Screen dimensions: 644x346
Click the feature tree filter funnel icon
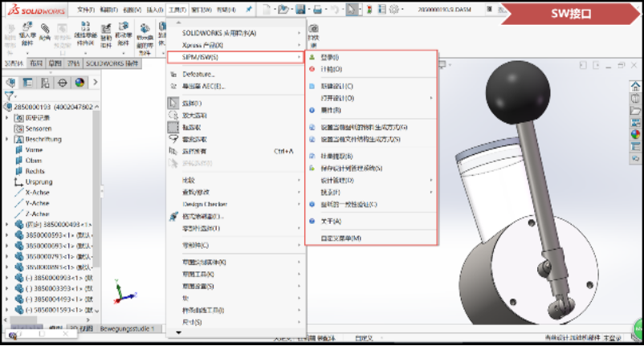pos(9,96)
